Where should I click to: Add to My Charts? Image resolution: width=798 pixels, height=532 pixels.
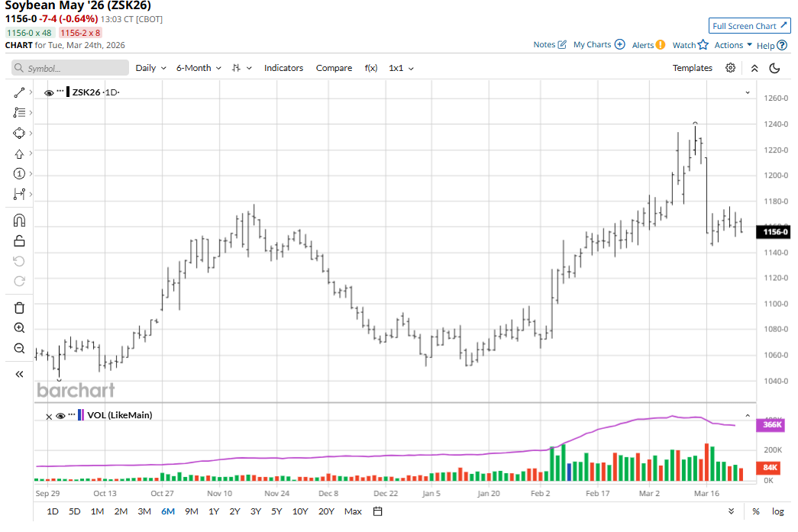[x=599, y=45]
